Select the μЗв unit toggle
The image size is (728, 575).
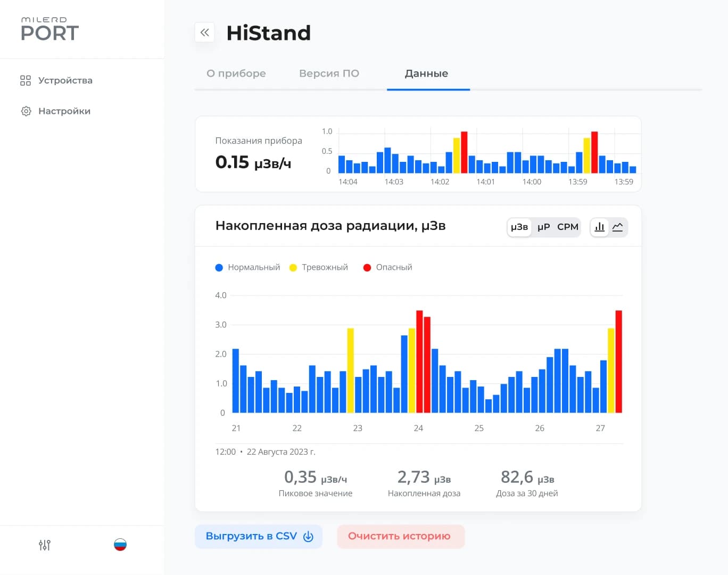pos(519,227)
